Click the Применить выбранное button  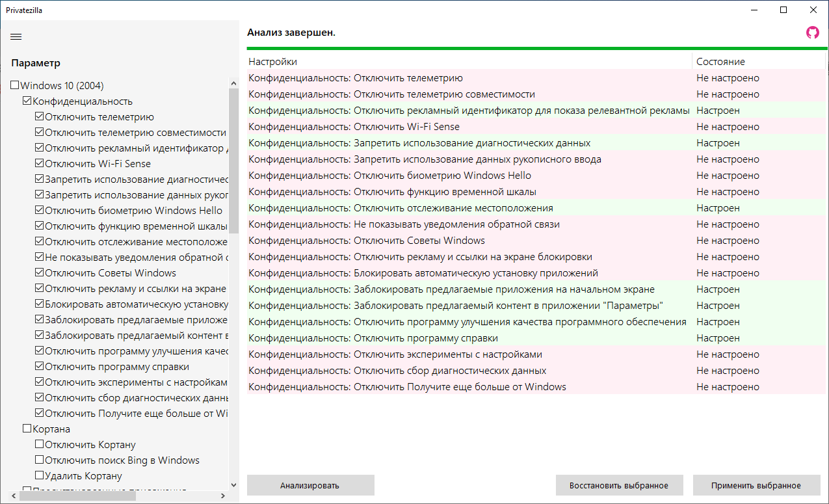point(756,486)
